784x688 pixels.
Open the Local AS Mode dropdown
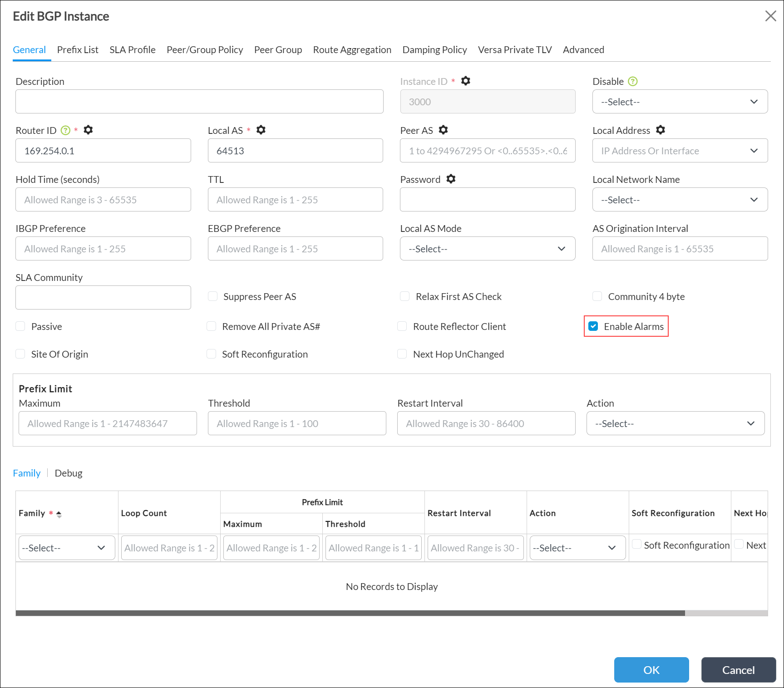(488, 249)
